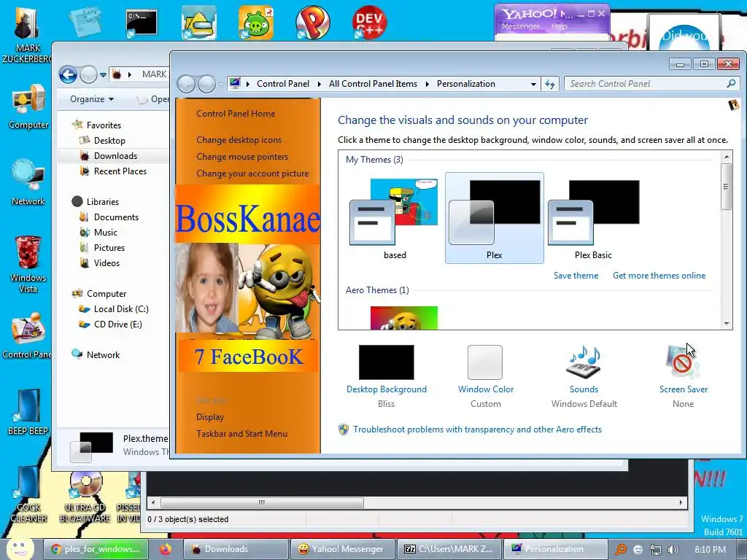Screen dimensions: 747x560
Task: Click the smiley face tray icon
Action: point(638,550)
